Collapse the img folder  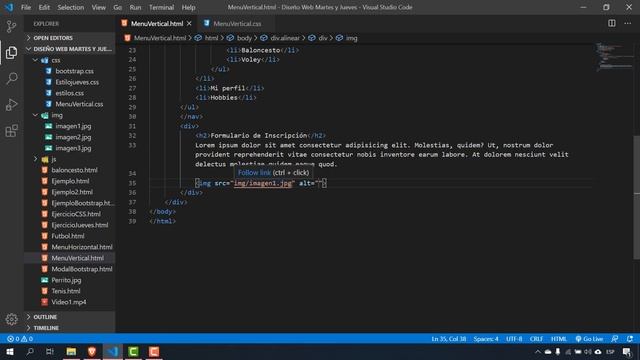pos(70,115)
